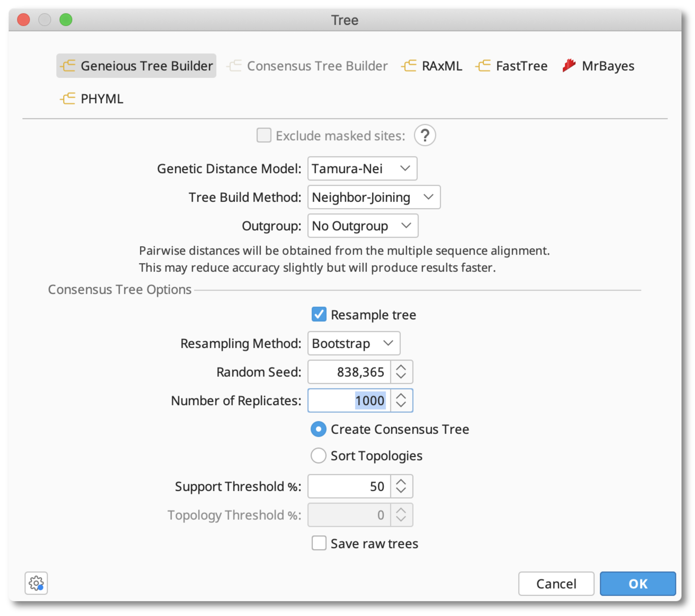
Task: Click the Random Seed input field
Action: 349,372
